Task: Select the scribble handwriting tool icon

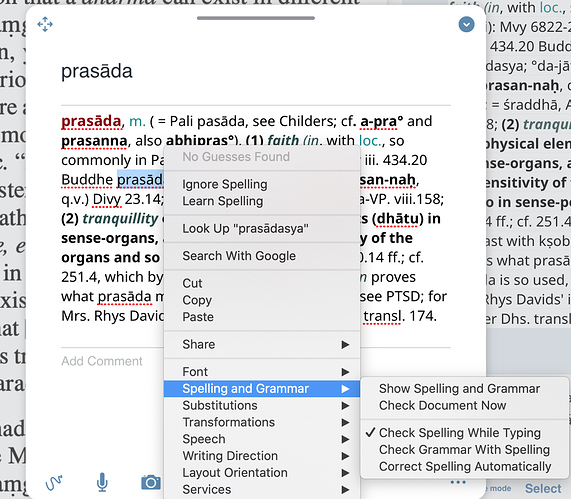Action: 54,483
